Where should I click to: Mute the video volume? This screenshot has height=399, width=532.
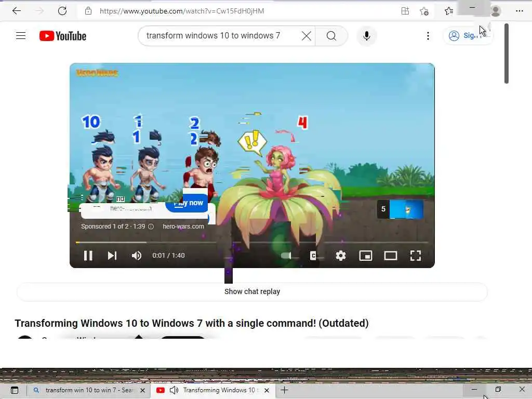click(137, 256)
